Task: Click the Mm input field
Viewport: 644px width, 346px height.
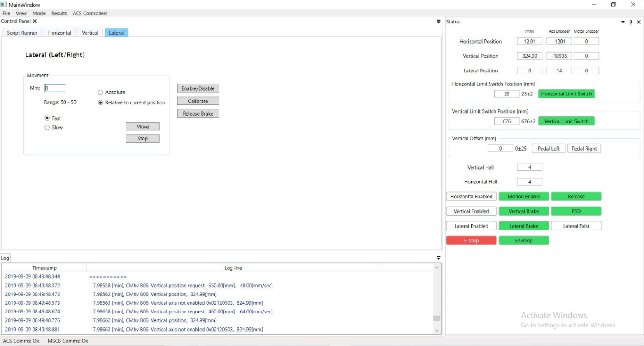Action: pos(55,88)
